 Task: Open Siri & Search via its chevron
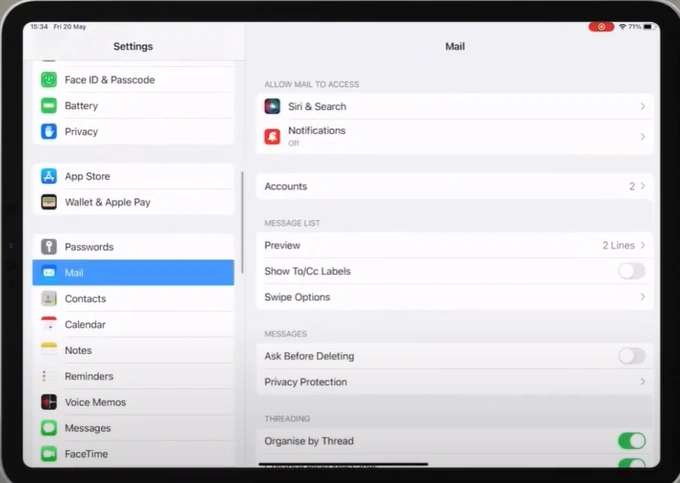tap(643, 106)
